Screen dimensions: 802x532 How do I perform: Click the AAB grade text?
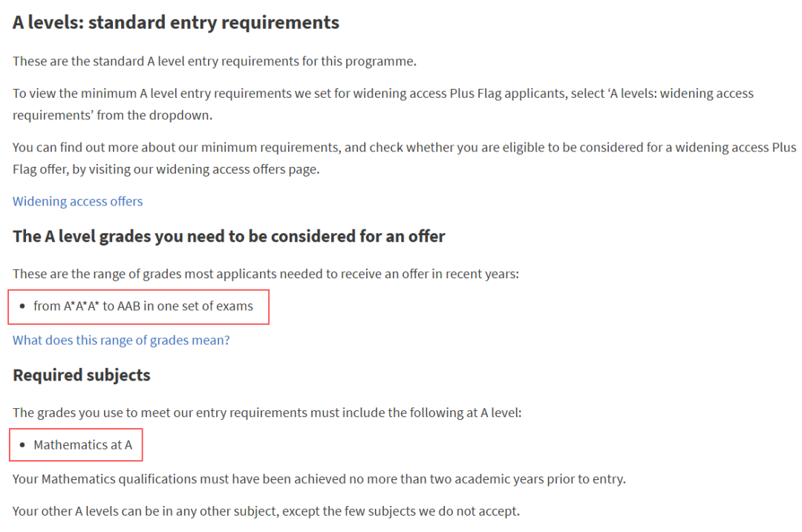129,306
